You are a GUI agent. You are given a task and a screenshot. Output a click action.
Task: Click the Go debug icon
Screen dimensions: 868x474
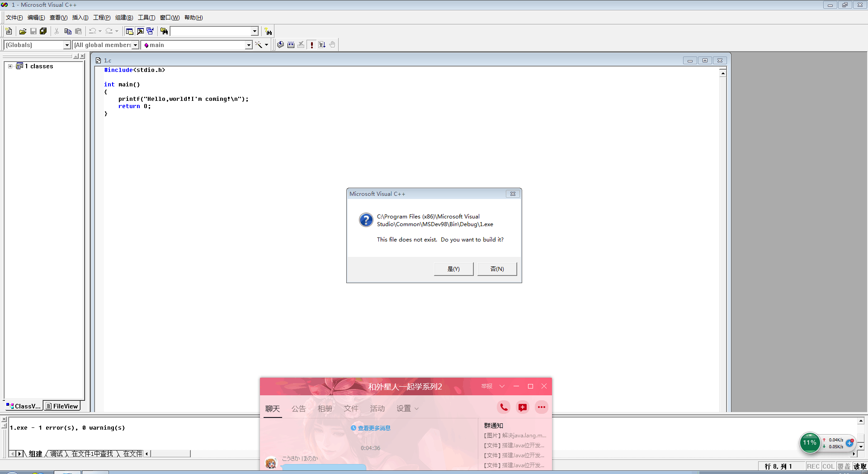(x=322, y=45)
